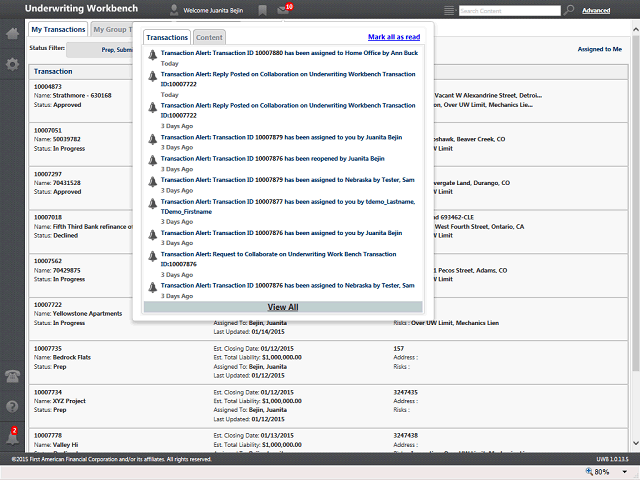
Task: Open alert: 10007879 assigned to you by Juanita Bejin
Action: 281,137
